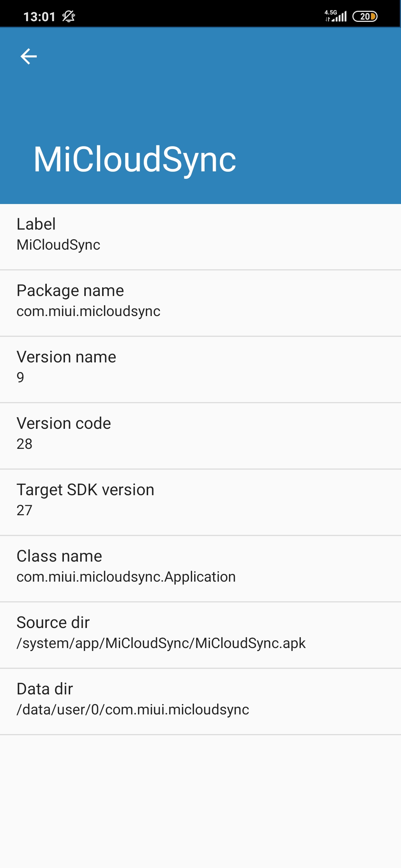The width and height of the screenshot is (401, 868).
Task: Tap the version name value 9
Action: pyautogui.click(x=20, y=377)
